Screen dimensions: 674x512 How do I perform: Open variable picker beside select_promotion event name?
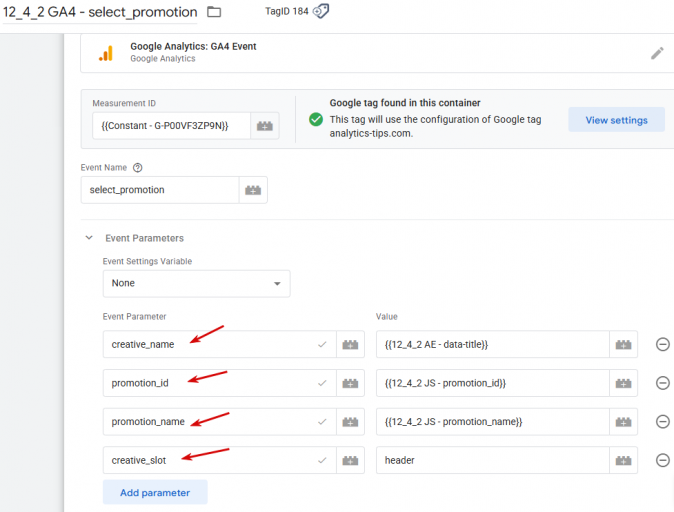pos(253,190)
